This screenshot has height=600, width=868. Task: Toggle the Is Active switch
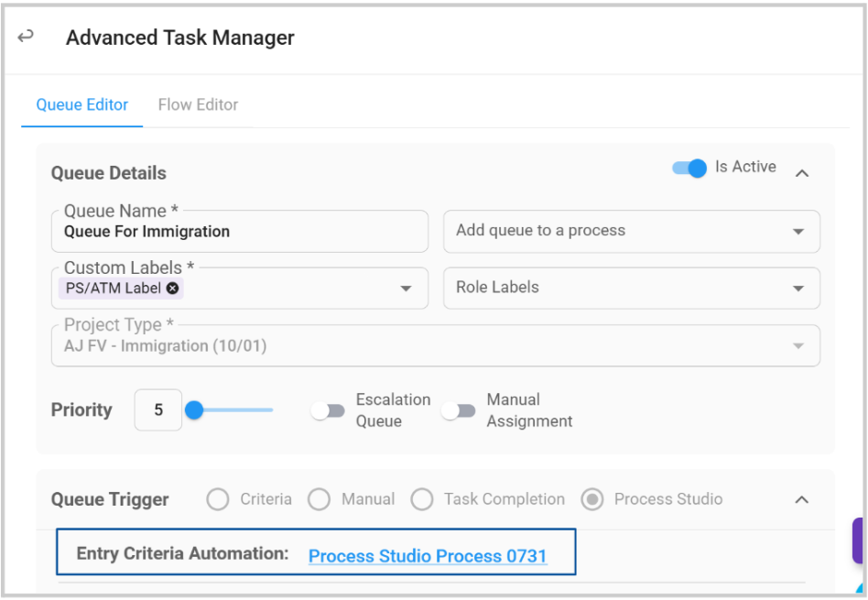689,168
